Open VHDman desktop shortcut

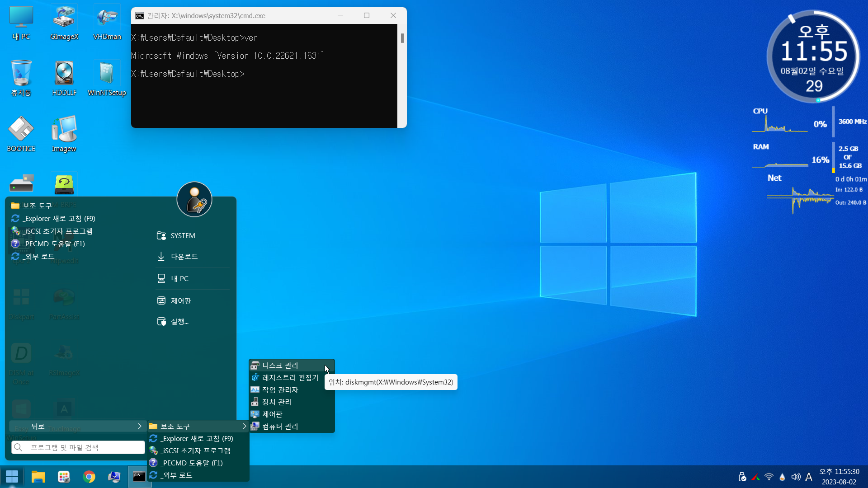(x=107, y=23)
